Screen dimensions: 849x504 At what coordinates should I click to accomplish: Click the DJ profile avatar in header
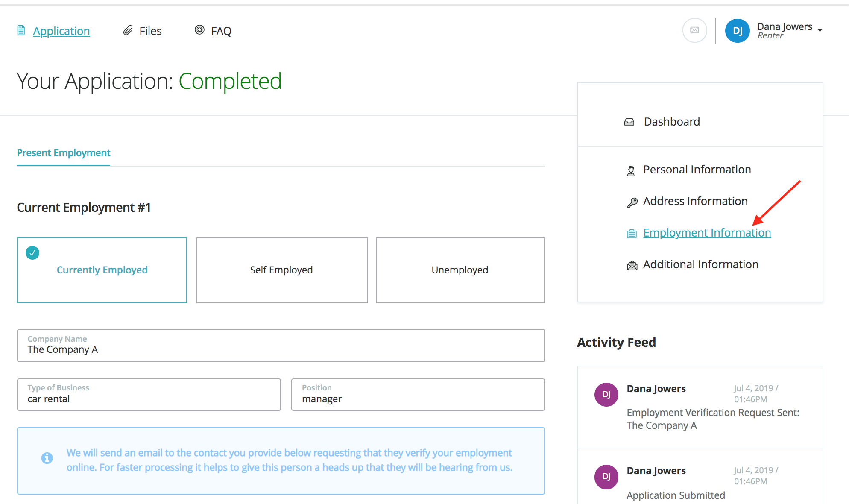tap(737, 31)
